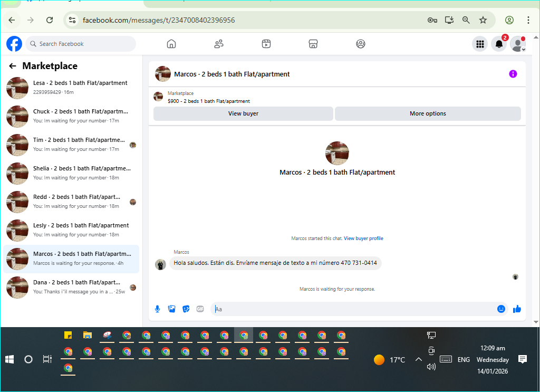This screenshot has width=540, height=392.
Task: Open View buyer profile link
Action: pyautogui.click(x=363, y=238)
